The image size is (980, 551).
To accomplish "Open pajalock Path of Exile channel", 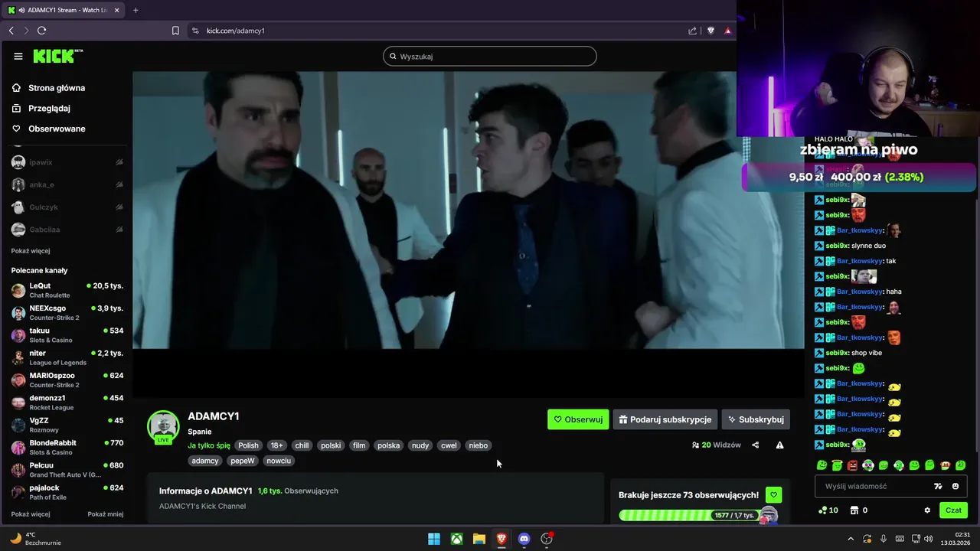I will tap(67, 492).
